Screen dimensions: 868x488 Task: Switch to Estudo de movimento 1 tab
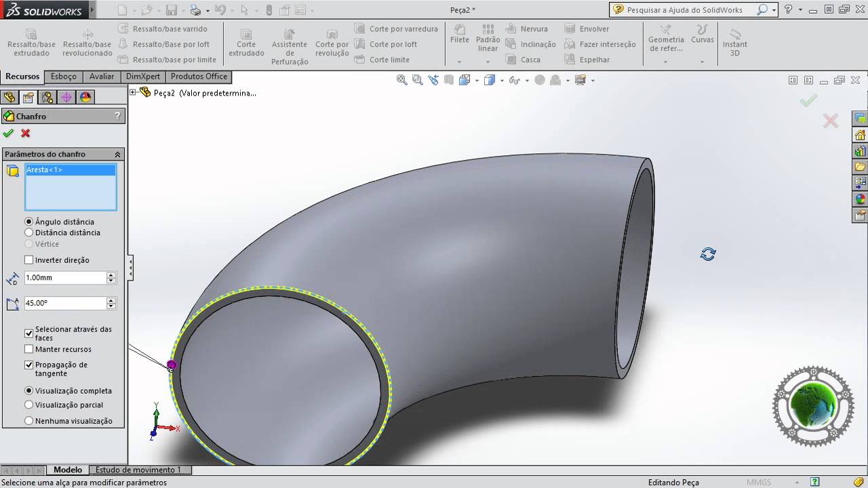pos(138,470)
